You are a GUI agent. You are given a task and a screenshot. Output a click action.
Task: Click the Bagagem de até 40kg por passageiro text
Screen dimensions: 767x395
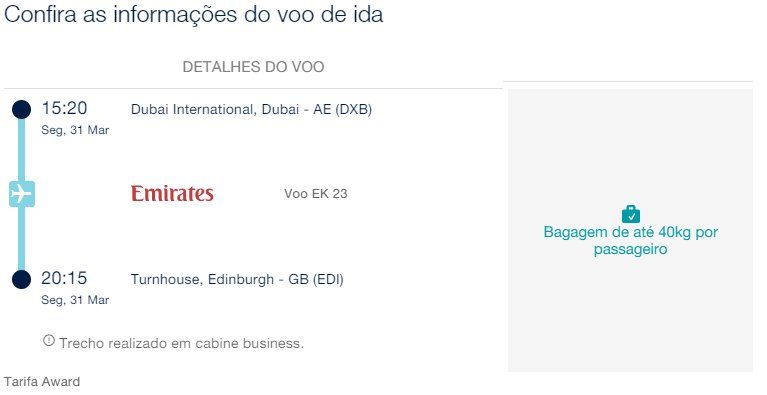pos(631,240)
